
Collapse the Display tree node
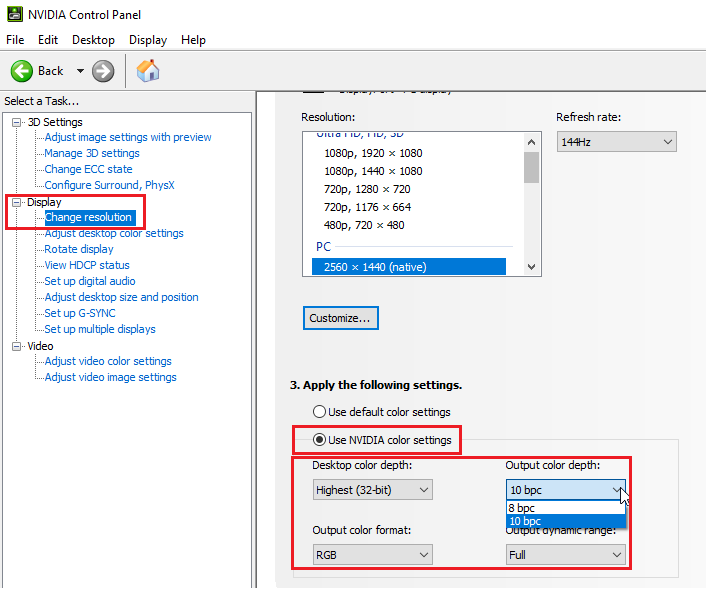[16, 202]
